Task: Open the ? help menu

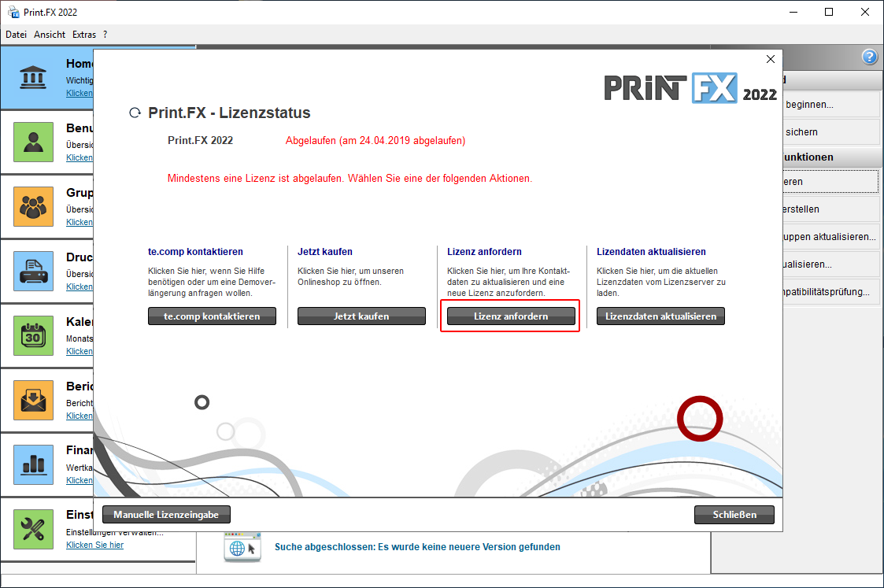Action: [105, 35]
